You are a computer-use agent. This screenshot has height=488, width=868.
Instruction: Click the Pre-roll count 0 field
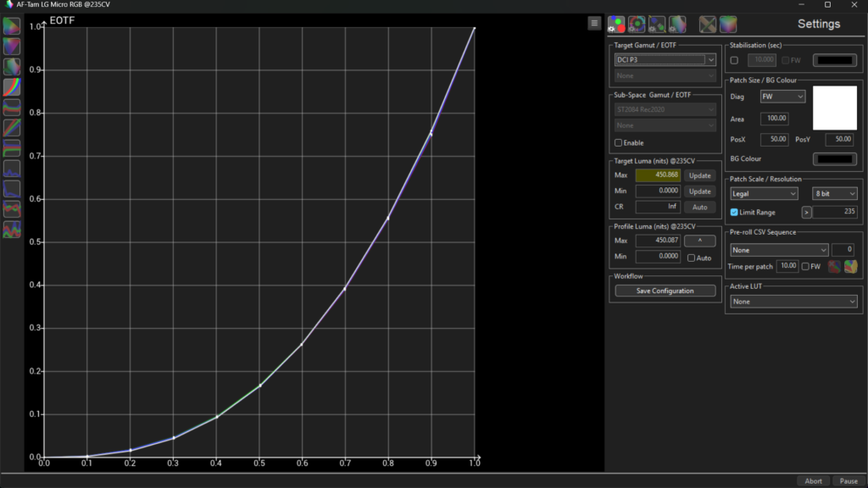pos(843,250)
